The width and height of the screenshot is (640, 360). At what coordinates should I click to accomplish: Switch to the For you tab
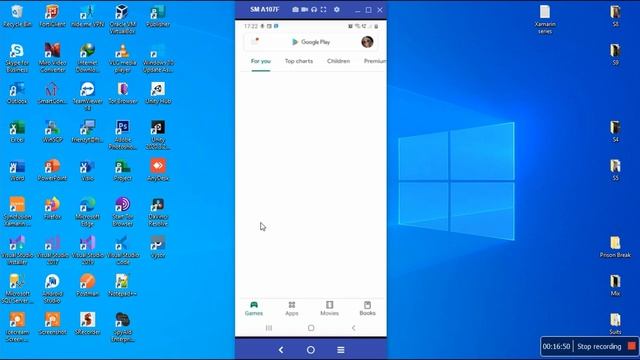coord(261,61)
